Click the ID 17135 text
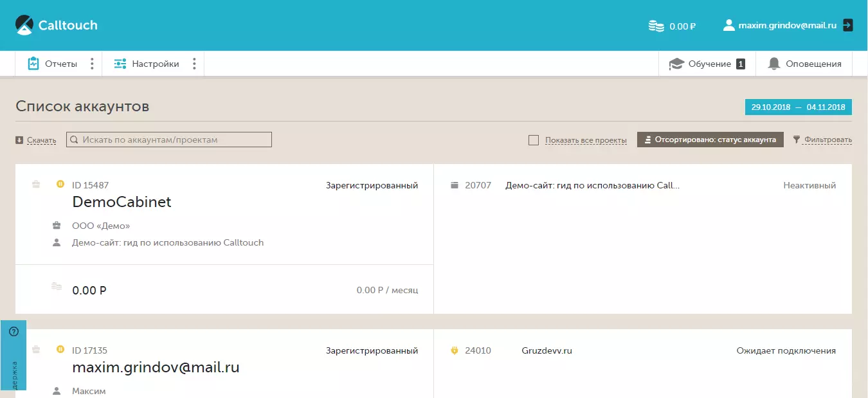This screenshot has height=398, width=868. click(x=89, y=350)
